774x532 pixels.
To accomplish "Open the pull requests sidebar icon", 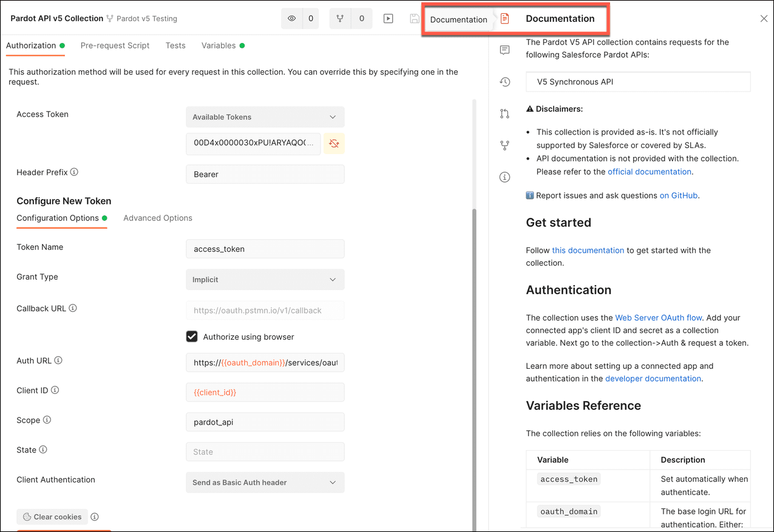I will pyautogui.click(x=504, y=113).
